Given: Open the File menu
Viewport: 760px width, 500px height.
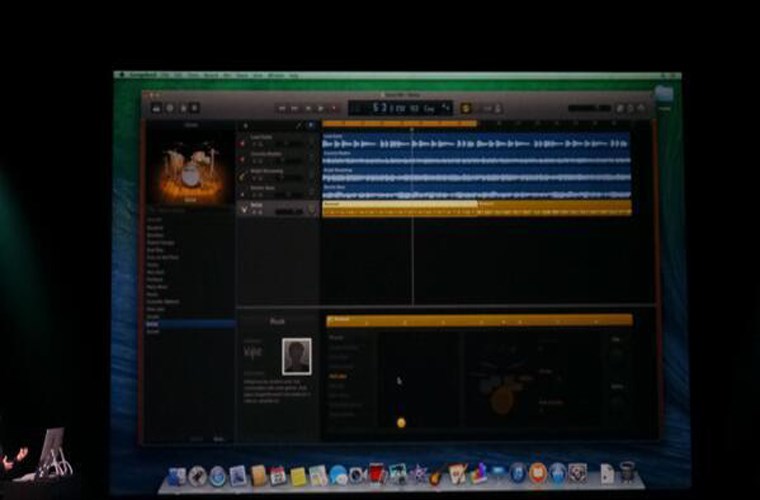Looking at the screenshot, I should (x=165, y=76).
